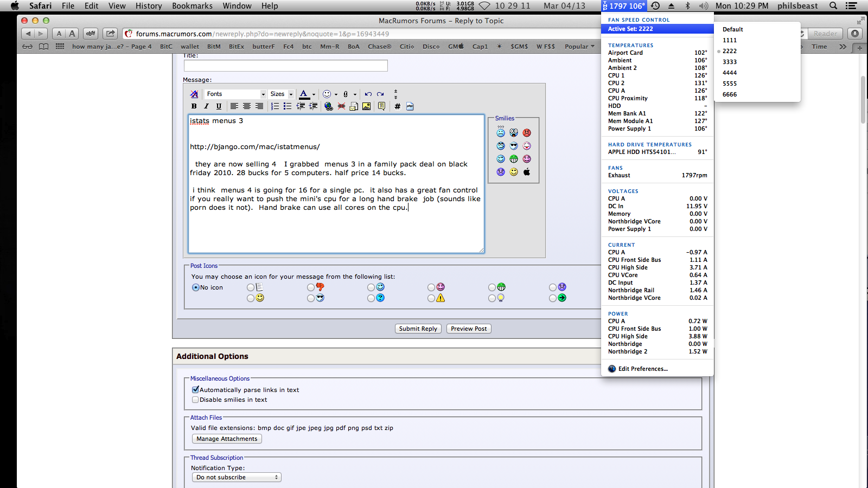Image resolution: width=868 pixels, height=488 pixels.
Task: Enable Disable smilies in text checkbox
Action: (x=195, y=400)
